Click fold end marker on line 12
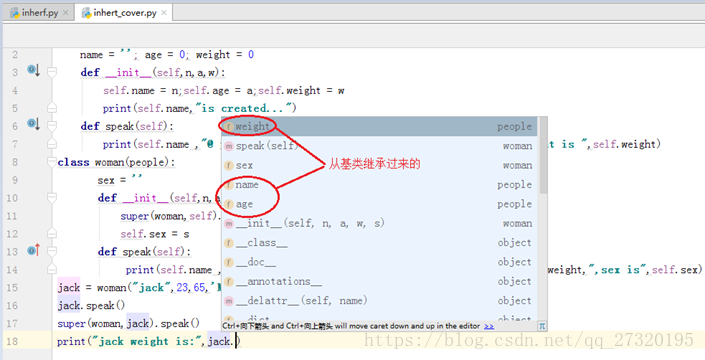 tap(52, 234)
